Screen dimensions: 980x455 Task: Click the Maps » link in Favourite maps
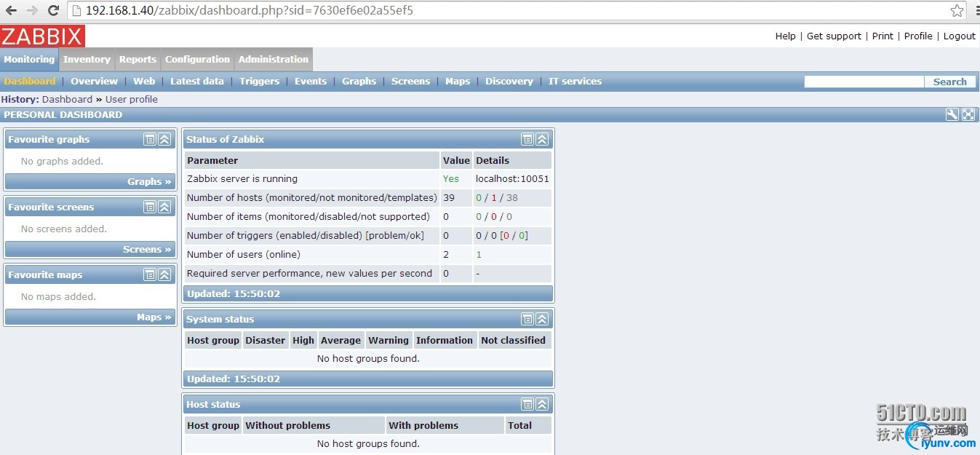point(154,317)
